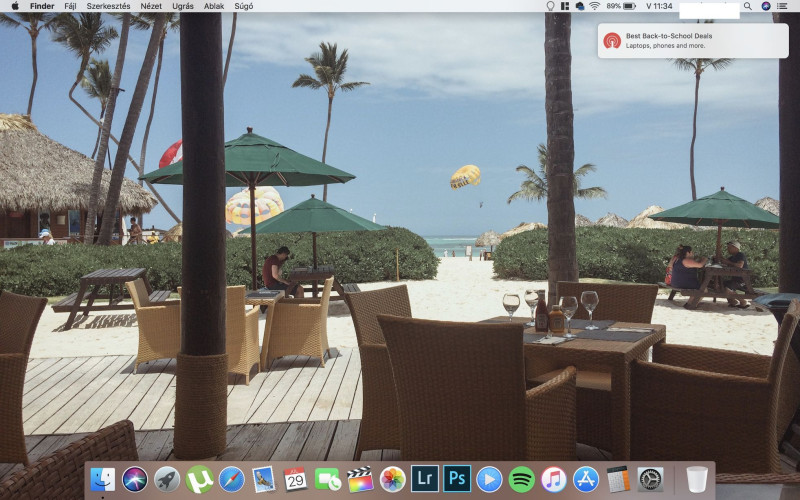The image size is (800, 500).
Task: Launch FaceTime from the Dock
Action: [x=328, y=480]
